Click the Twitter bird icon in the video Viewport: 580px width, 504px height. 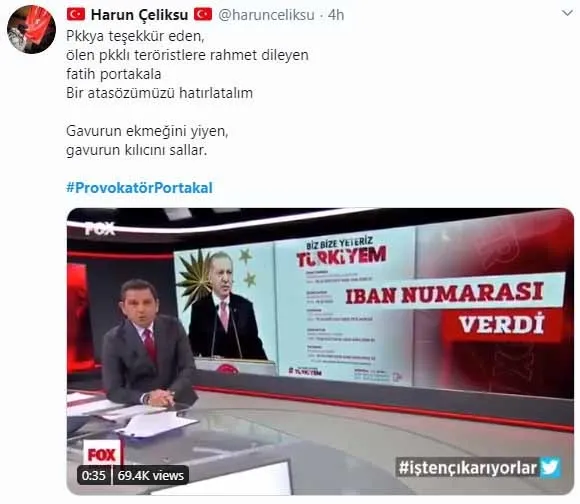point(550,468)
